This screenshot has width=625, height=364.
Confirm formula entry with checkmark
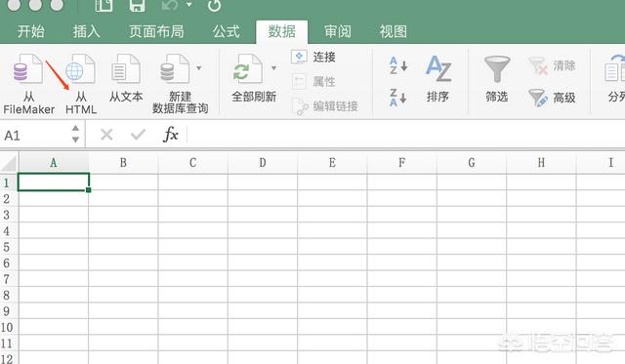(138, 135)
